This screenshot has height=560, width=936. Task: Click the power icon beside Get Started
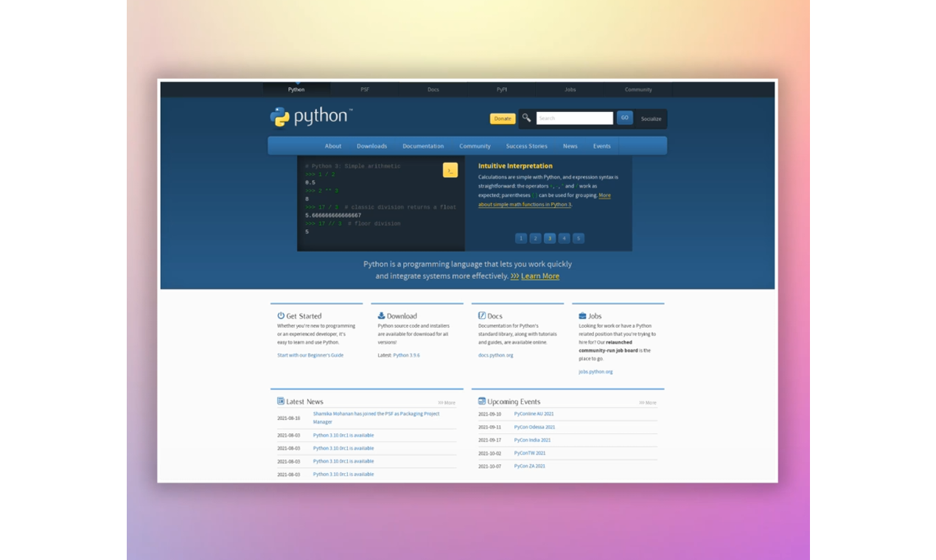click(x=281, y=315)
